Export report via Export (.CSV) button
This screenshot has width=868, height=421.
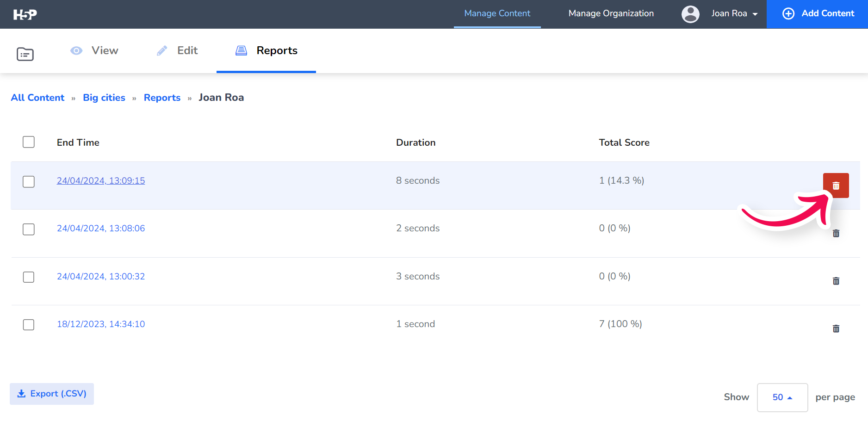click(52, 394)
